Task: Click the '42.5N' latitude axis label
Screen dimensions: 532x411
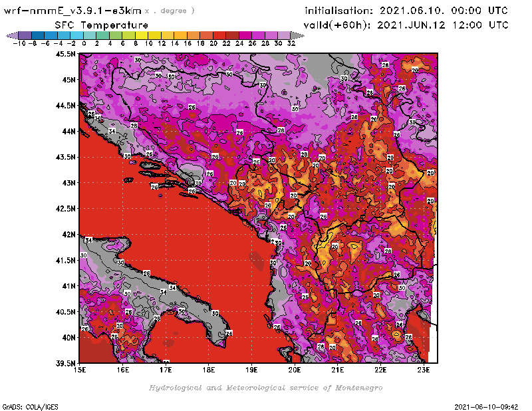Action: (65, 209)
